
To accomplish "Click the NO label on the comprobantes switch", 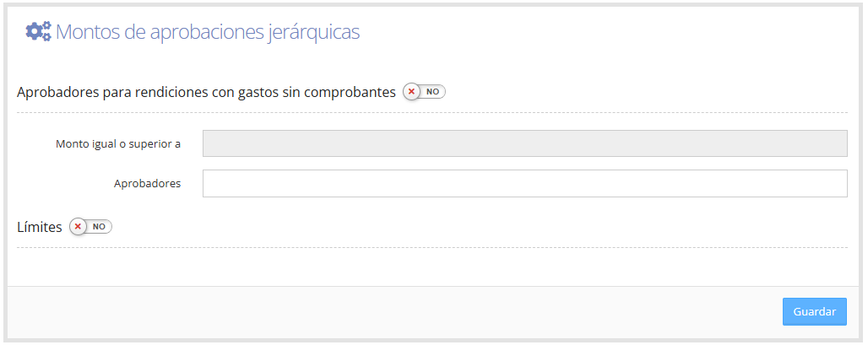I will point(432,92).
